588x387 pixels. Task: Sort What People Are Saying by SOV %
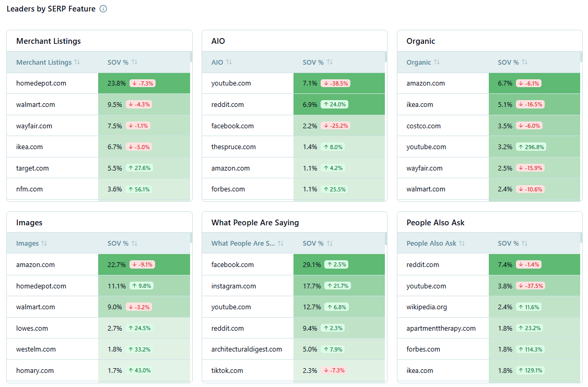[330, 244]
